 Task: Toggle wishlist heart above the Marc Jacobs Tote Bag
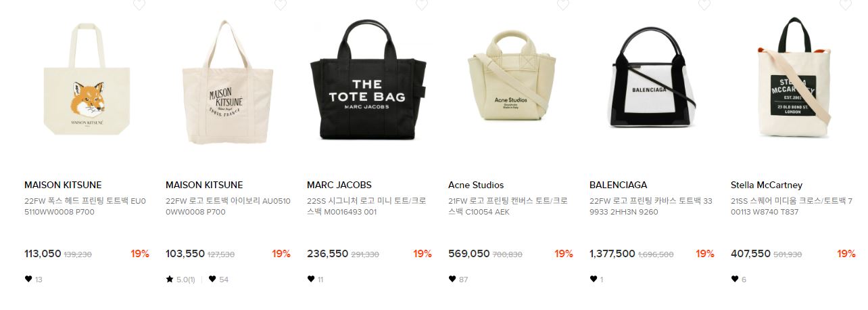pos(422,4)
